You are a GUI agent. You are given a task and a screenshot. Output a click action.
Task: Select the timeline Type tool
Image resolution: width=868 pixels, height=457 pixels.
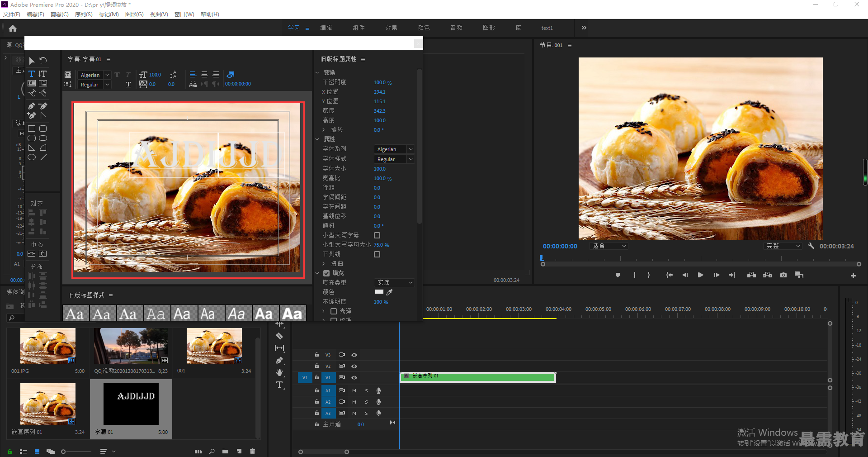(x=279, y=385)
